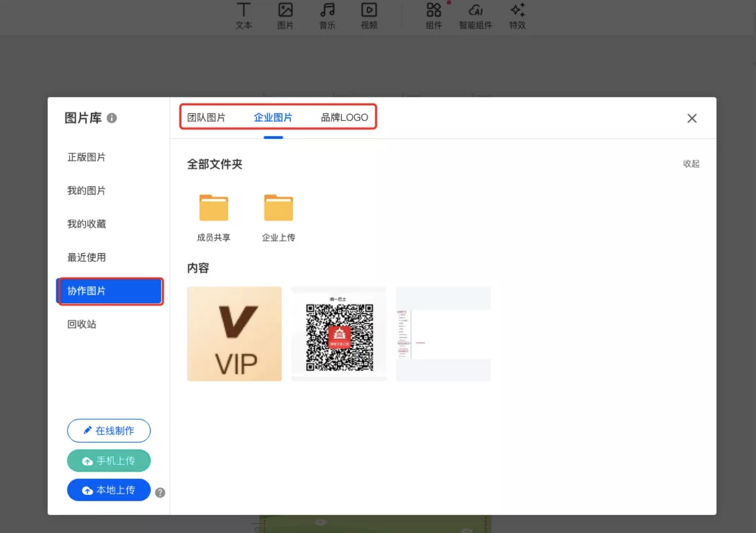Open the 视频 video tool

pyautogui.click(x=369, y=16)
